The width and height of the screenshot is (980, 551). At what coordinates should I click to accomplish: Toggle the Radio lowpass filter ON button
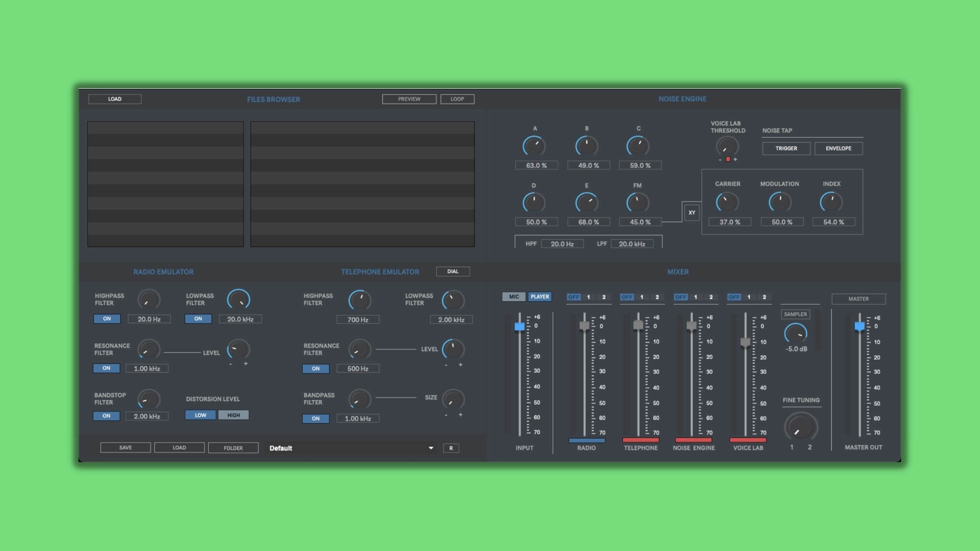[x=198, y=319]
